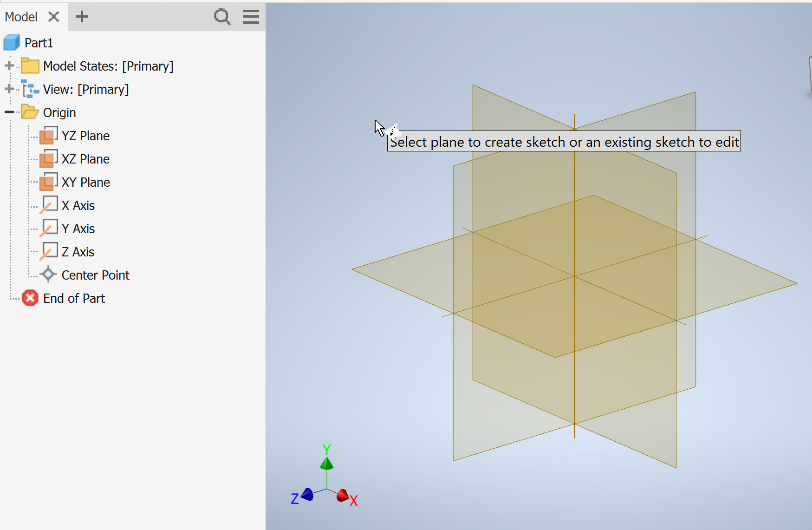
Task: Select the X Axis entry
Action: tap(78, 205)
